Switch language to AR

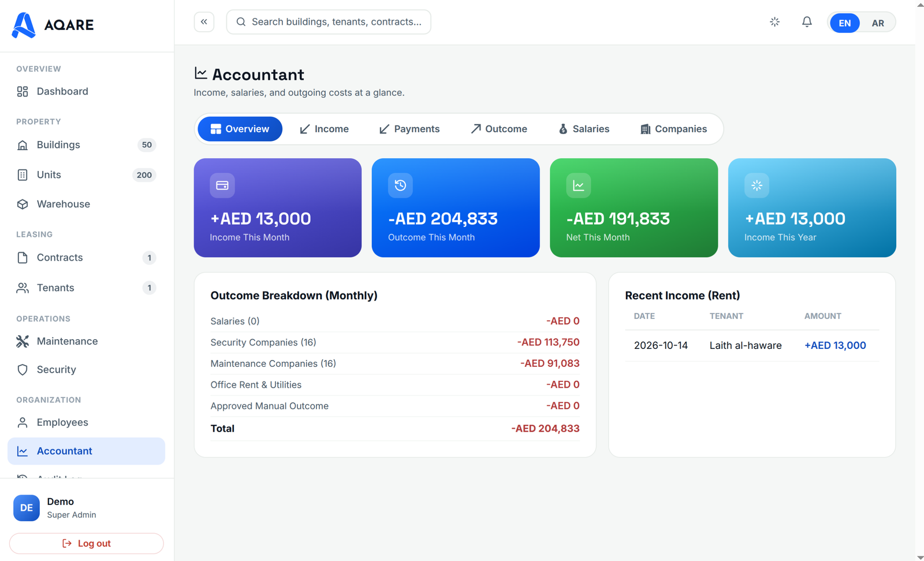[x=878, y=23]
